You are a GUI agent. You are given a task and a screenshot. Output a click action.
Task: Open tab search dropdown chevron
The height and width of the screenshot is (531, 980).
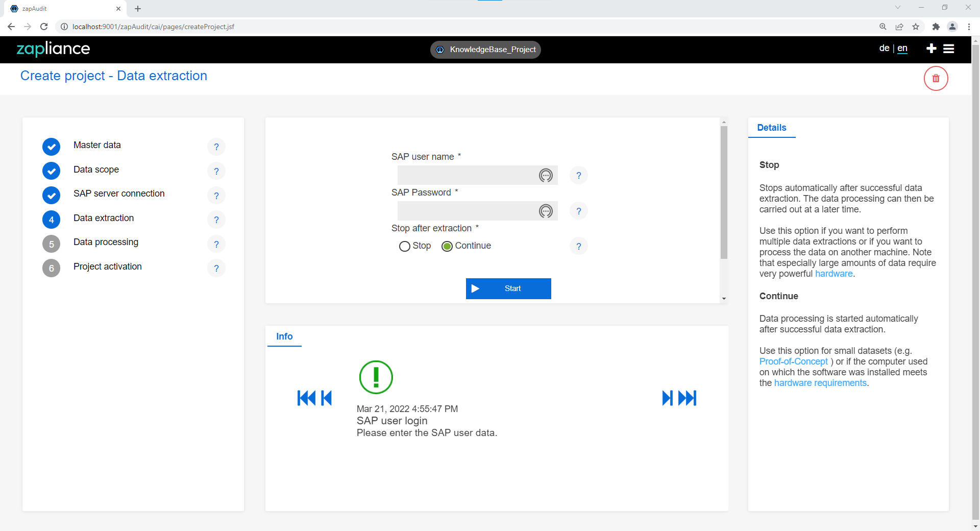click(x=898, y=8)
